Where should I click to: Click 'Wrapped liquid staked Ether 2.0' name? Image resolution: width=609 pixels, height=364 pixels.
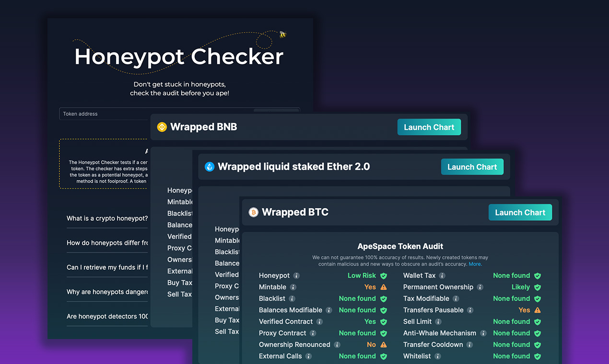pyautogui.click(x=294, y=167)
